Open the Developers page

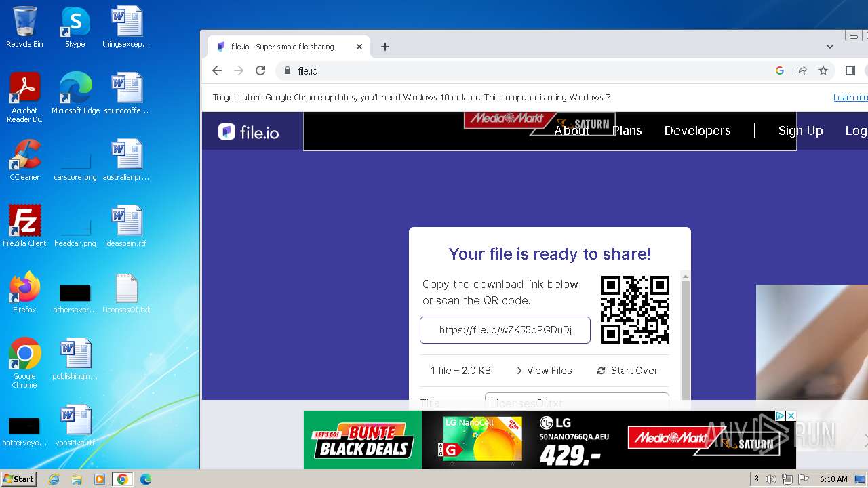(x=697, y=131)
